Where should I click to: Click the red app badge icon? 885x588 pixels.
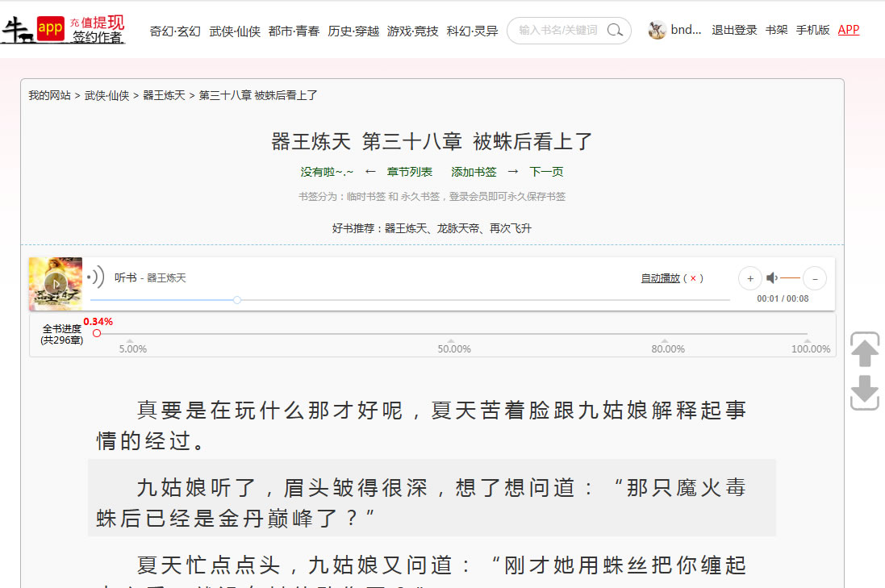tap(51, 28)
